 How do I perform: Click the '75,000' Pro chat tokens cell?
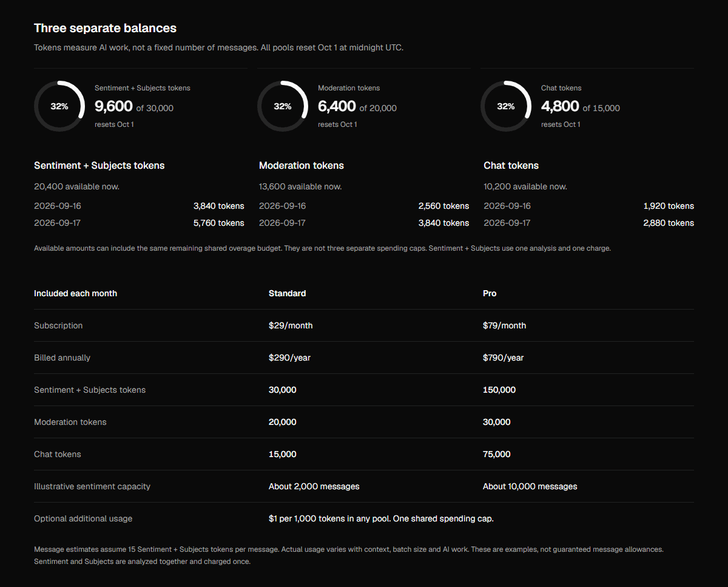tap(497, 454)
